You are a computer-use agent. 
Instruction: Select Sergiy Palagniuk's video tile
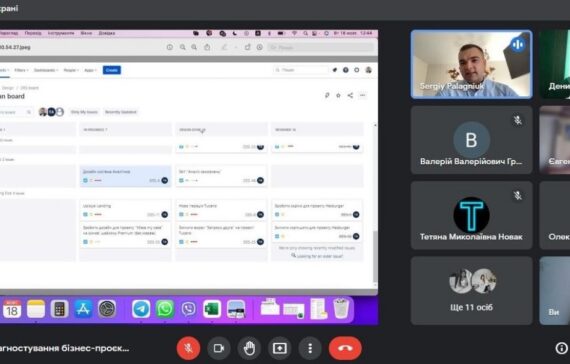click(x=471, y=64)
